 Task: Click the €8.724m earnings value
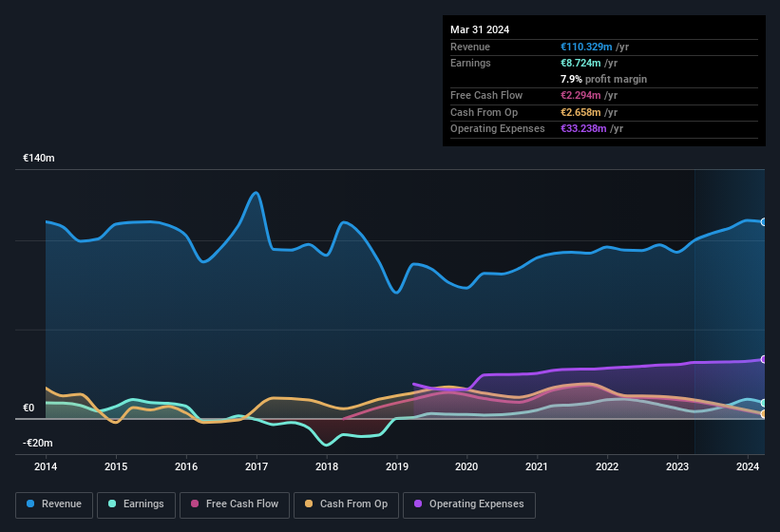point(580,63)
